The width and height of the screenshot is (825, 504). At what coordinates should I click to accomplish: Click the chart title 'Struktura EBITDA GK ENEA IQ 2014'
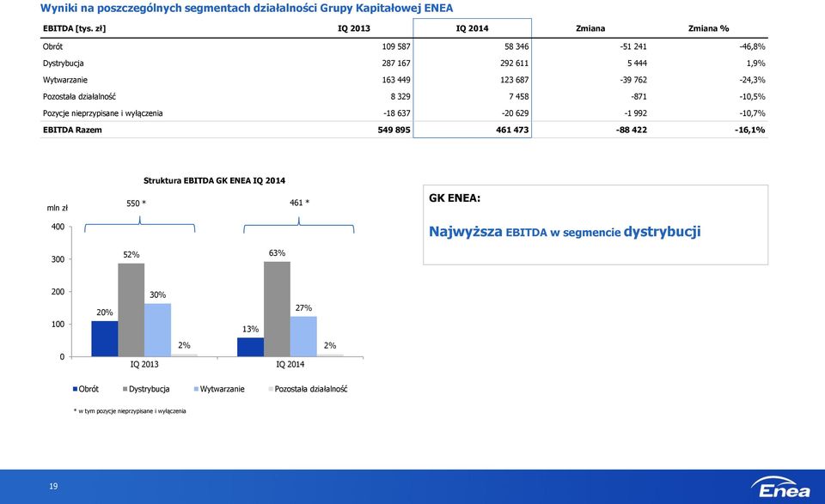point(215,181)
